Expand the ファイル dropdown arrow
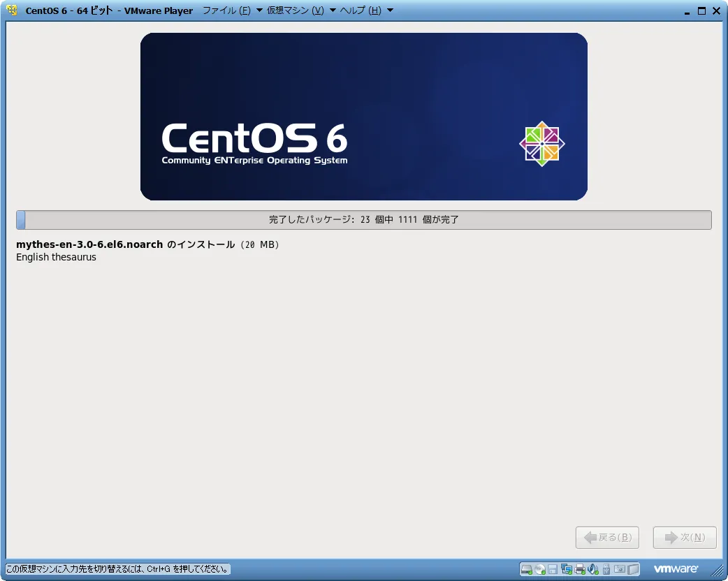 (259, 10)
